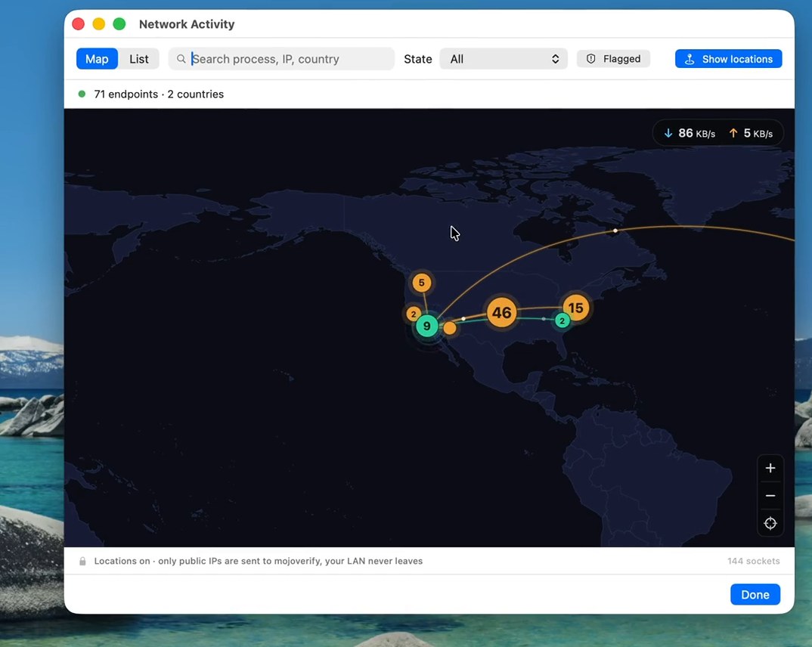The image size is (812, 647).
Task: Click the lock icon in the footer
Action: [82, 561]
